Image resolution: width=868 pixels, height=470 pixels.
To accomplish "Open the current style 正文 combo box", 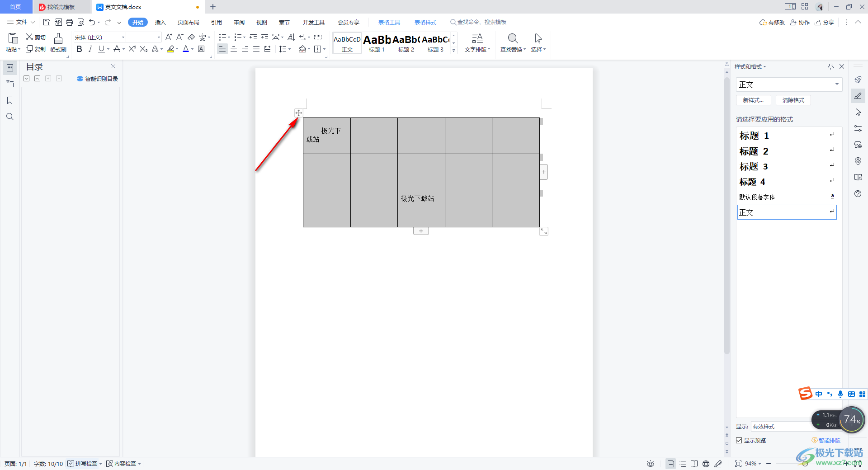I will pyautogui.click(x=789, y=85).
